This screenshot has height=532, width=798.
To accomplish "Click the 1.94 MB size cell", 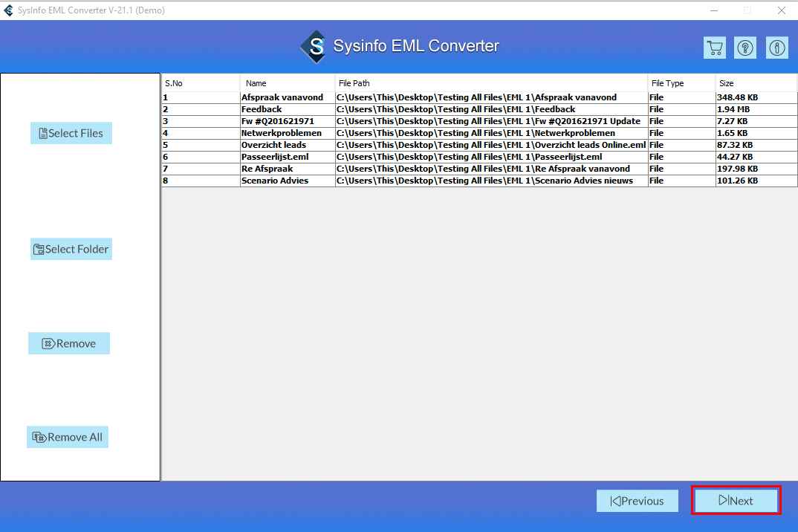I will coord(756,109).
